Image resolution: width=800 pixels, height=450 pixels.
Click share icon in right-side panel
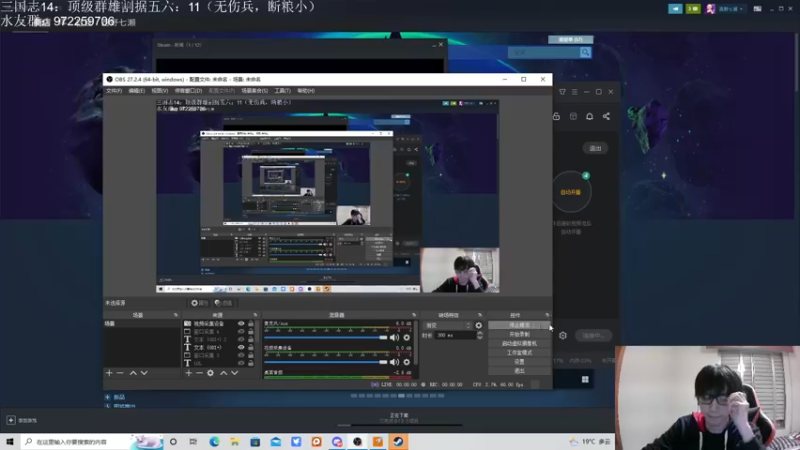[x=606, y=116]
